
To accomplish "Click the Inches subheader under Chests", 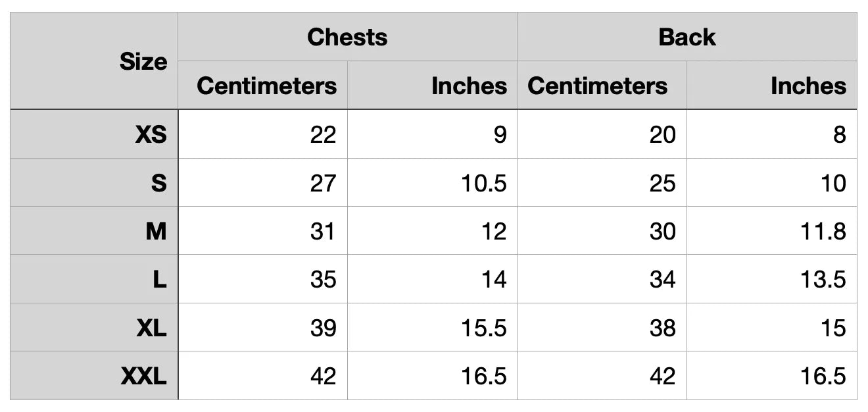I will point(469,86).
